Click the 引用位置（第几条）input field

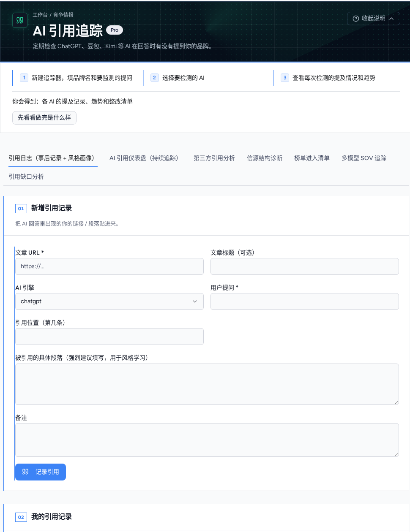[x=109, y=337]
